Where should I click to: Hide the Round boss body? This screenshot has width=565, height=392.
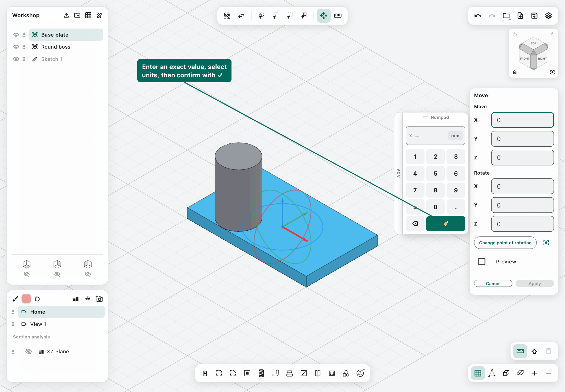pos(16,47)
